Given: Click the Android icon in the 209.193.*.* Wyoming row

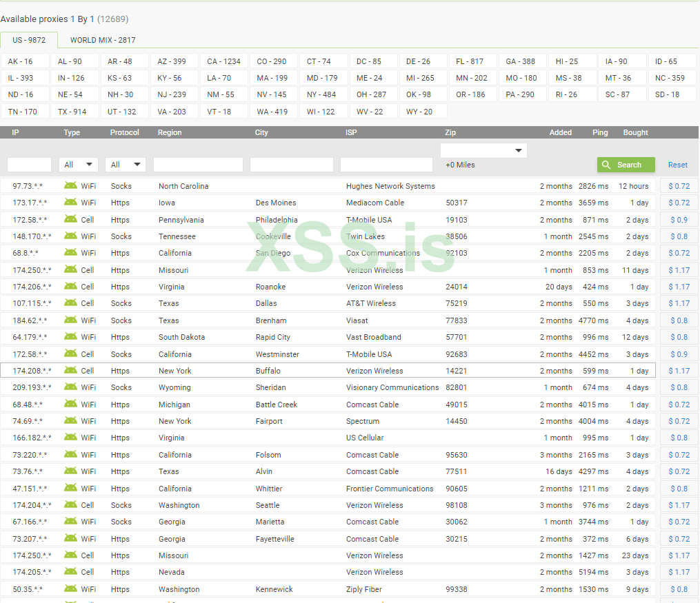Looking at the screenshot, I should point(70,387).
